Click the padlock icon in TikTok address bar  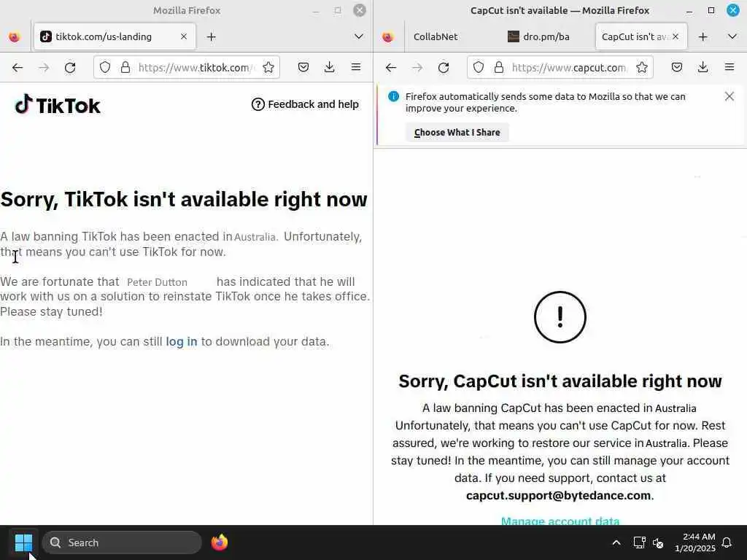[x=125, y=68]
